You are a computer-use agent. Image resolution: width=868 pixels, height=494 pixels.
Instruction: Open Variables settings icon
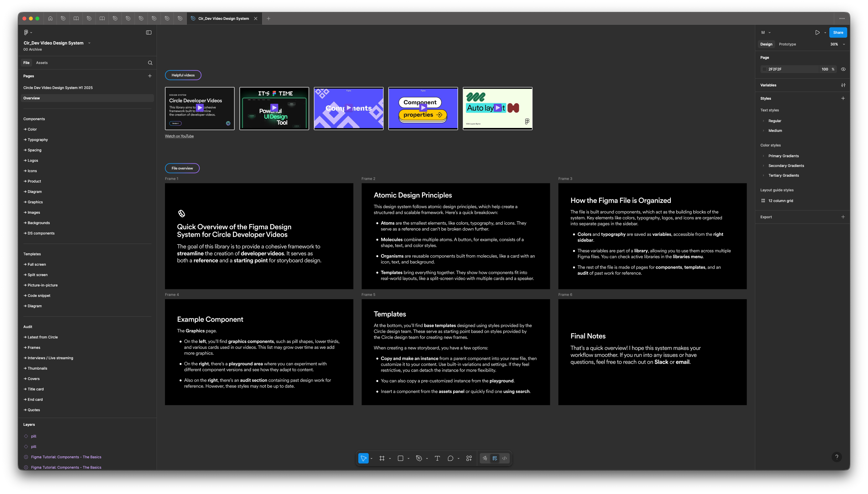[843, 85]
